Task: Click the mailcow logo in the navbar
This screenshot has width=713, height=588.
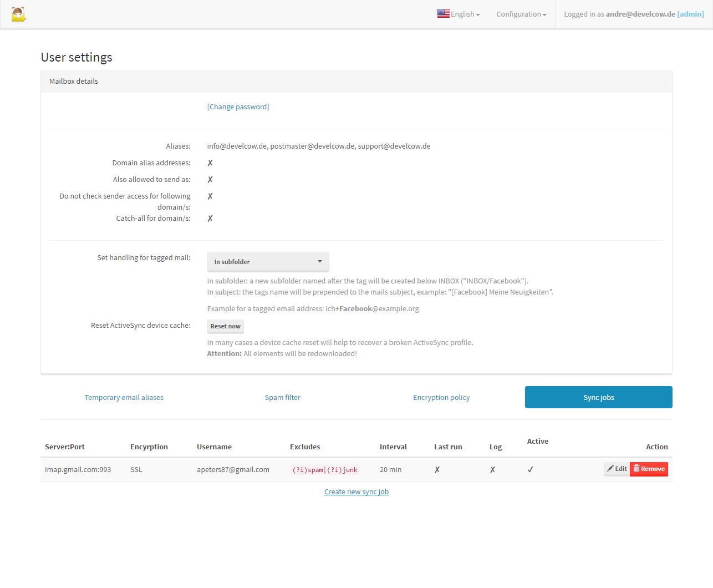Action: tap(18, 14)
